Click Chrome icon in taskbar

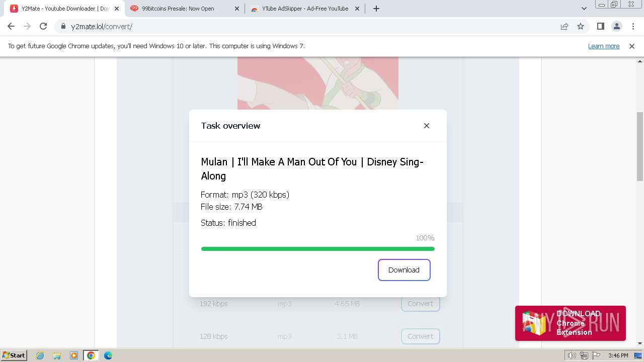pos(91,355)
